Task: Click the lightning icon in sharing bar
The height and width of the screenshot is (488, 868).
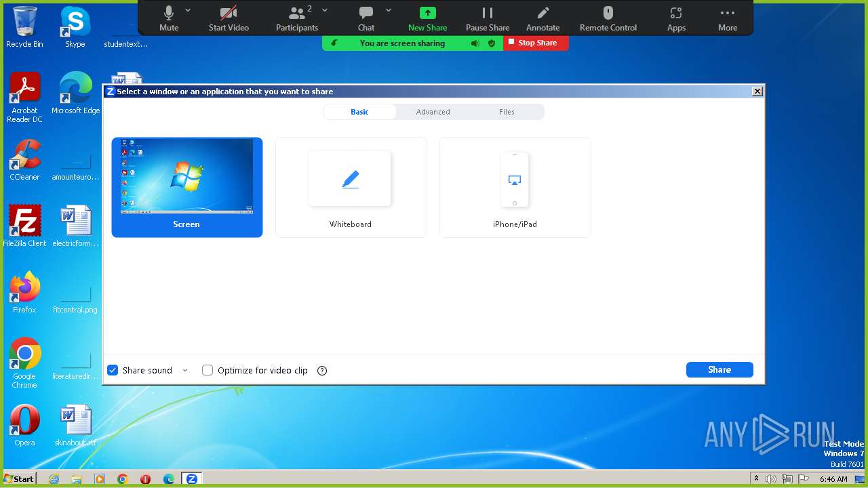Action: (334, 43)
